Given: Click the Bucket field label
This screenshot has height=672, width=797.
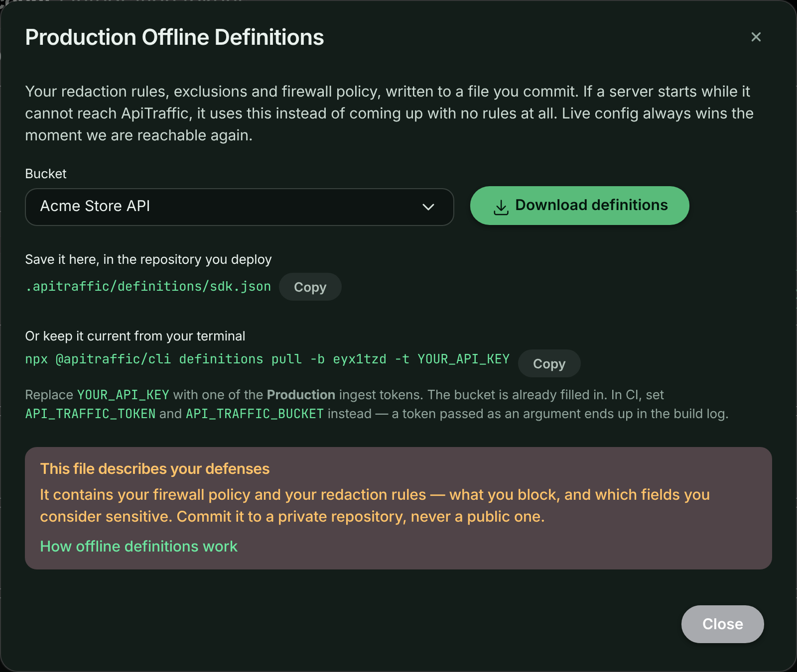Looking at the screenshot, I should [x=46, y=174].
